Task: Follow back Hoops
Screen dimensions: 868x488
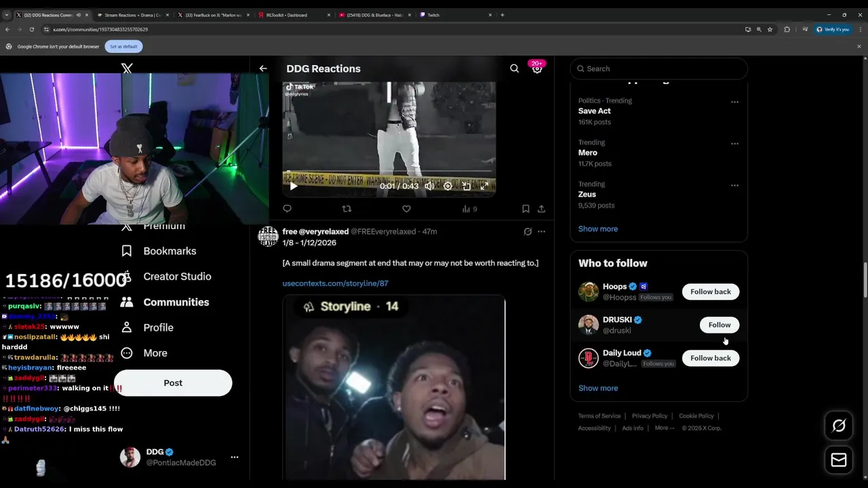Action: (x=711, y=291)
